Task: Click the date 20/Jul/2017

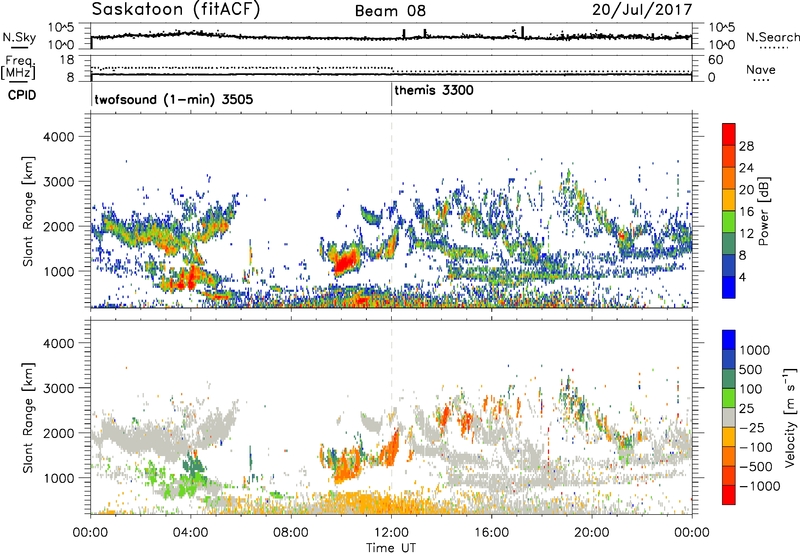Action: 642,10
